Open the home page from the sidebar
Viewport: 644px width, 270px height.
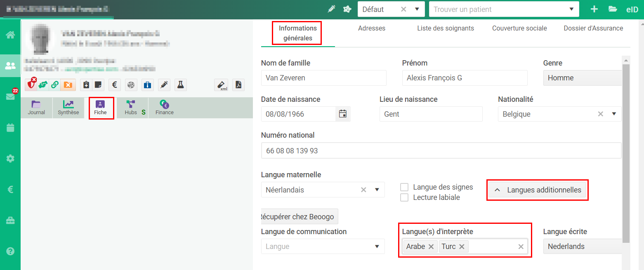pyautogui.click(x=10, y=35)
